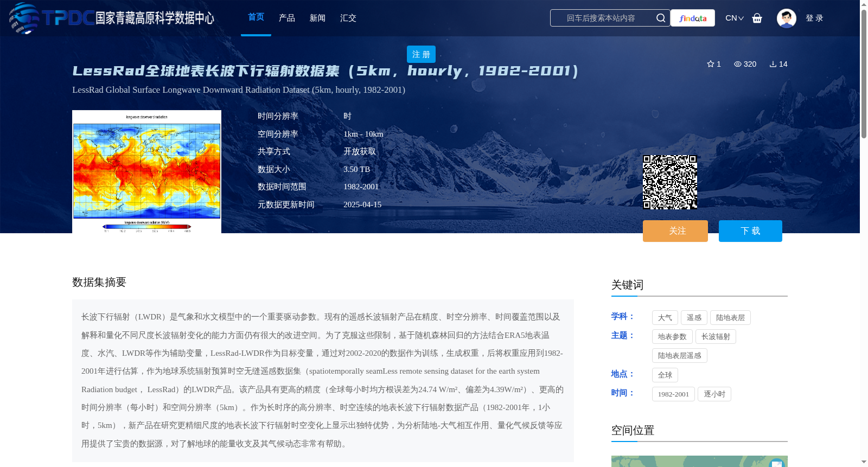
Task: Click the 主题 category label
Action: tap(623, 335)
